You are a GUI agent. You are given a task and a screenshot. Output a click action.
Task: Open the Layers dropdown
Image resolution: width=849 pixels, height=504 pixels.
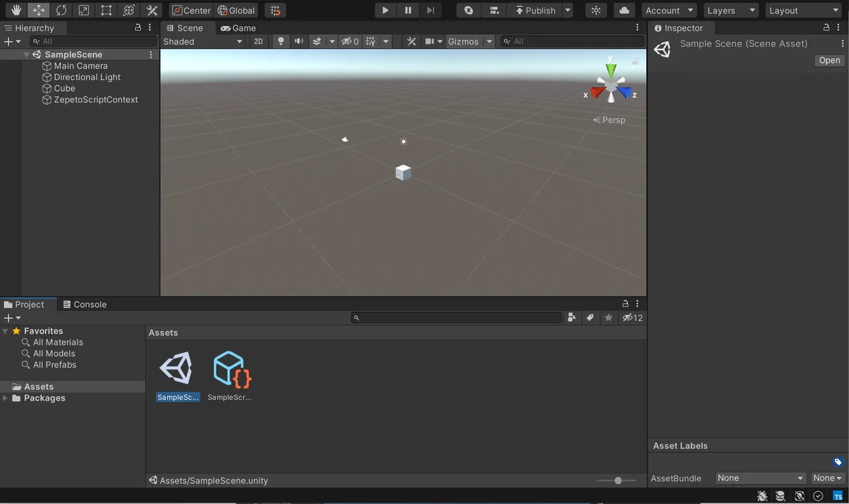click(731, 10)
